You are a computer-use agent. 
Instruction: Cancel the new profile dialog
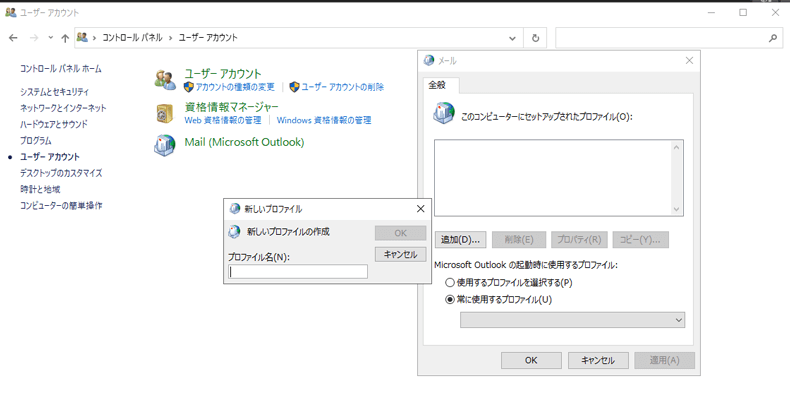(400, 255)
